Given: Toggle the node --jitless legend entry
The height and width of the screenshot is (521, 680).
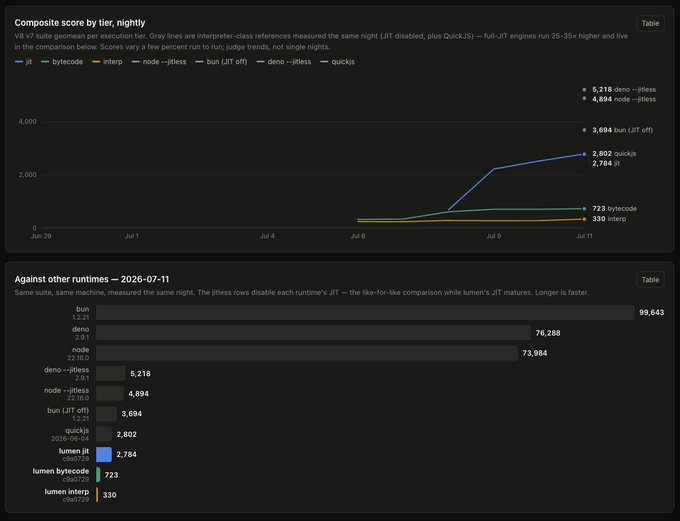Looking at the screenshot, I should (159, 62).
